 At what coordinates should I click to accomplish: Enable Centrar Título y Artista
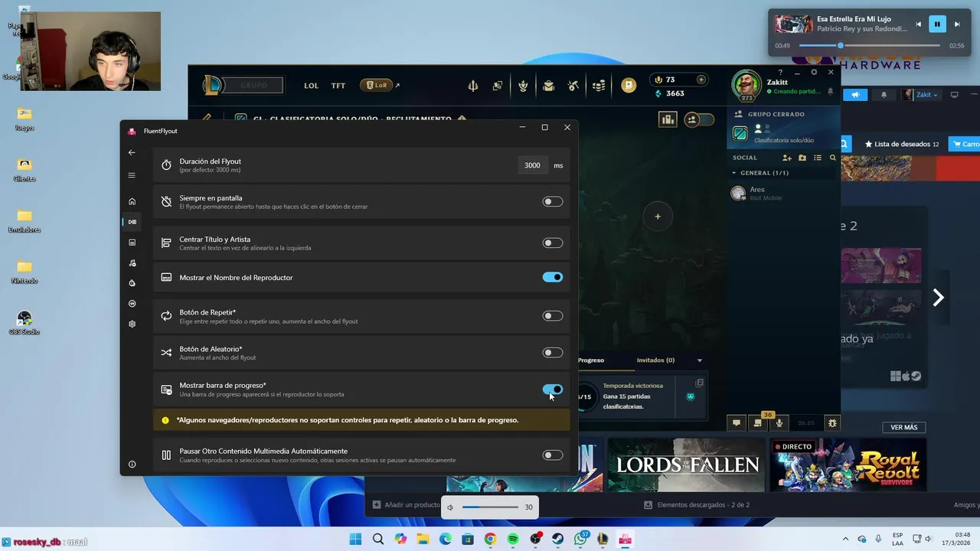click(x=553, y=243)
